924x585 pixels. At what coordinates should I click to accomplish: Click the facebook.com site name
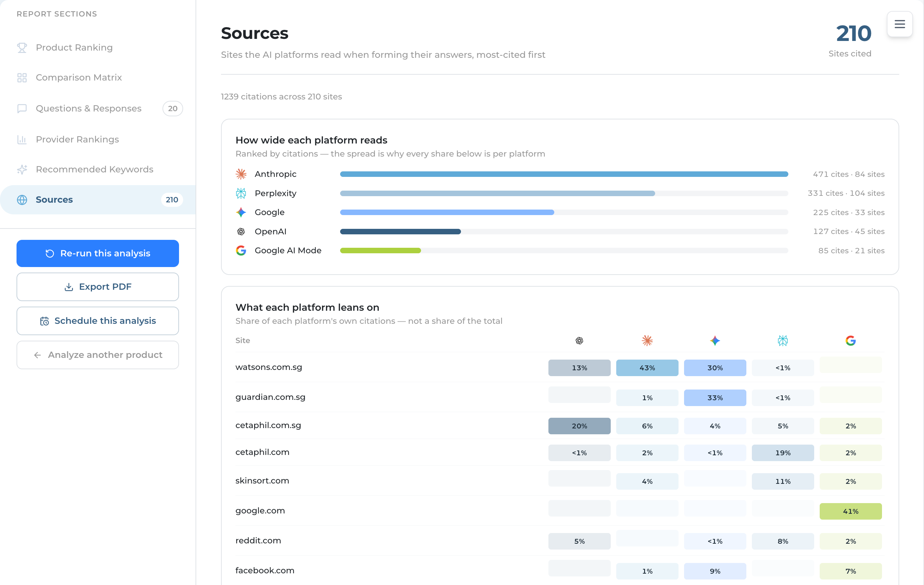click(265, 571)
